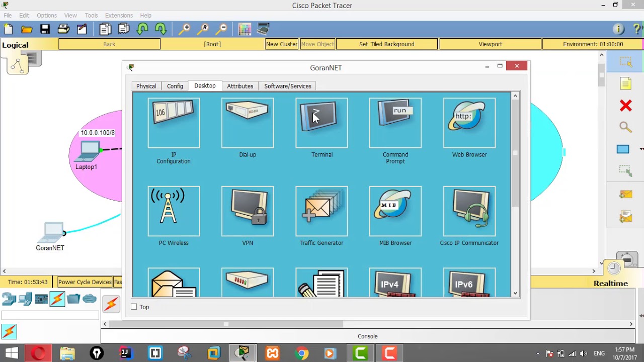Launch the Web Browser app
Viewport: 644px width, 362px height.
(x=469, y=123)
